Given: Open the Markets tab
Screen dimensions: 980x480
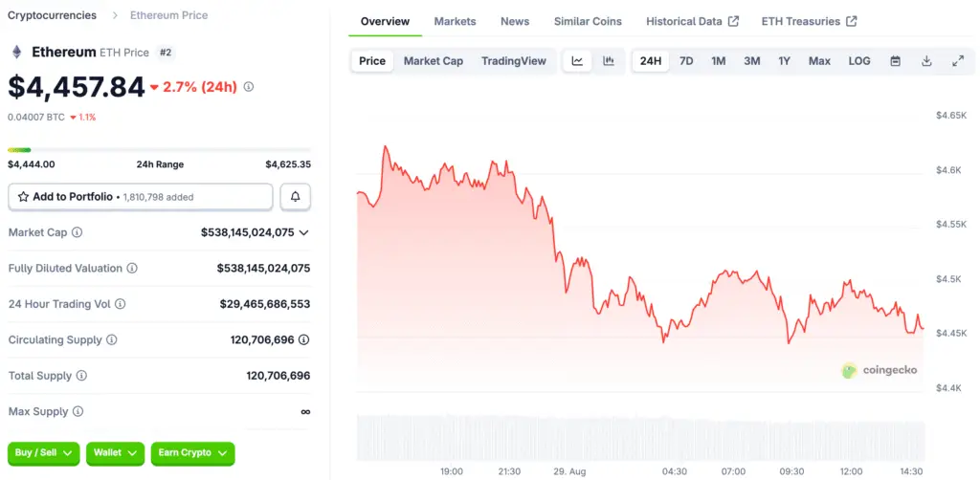Looking at the screenshot, I should tap(455, 21).
